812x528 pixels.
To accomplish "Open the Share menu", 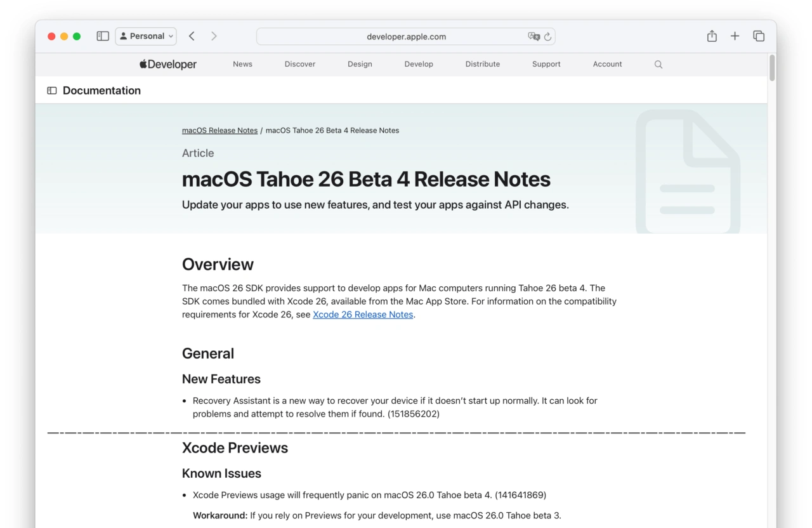I will click(x=712, y=36).
